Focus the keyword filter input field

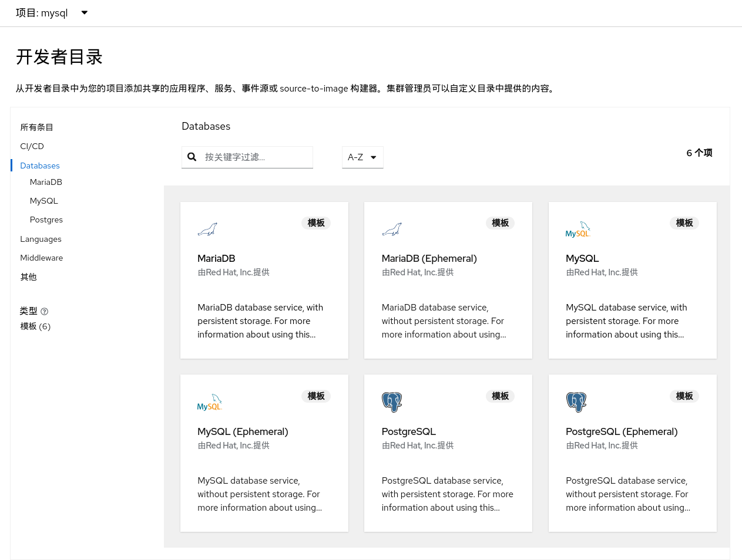[x=247, y=157]
